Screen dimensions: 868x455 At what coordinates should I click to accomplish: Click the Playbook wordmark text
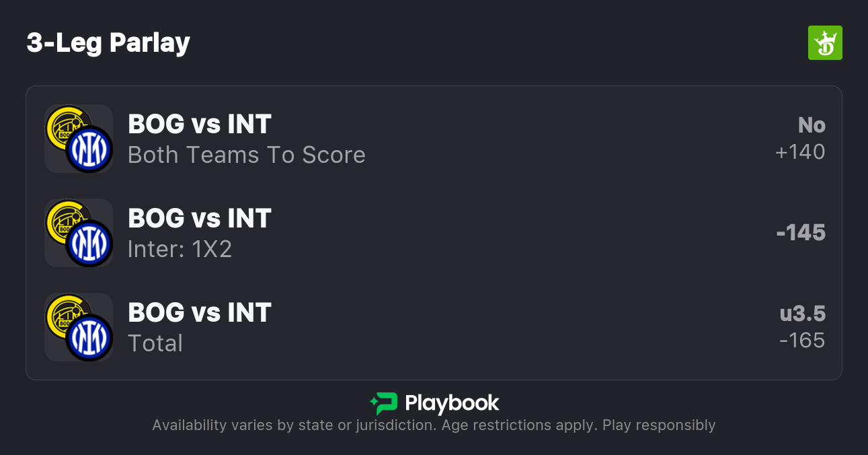[x=451, y=403]
